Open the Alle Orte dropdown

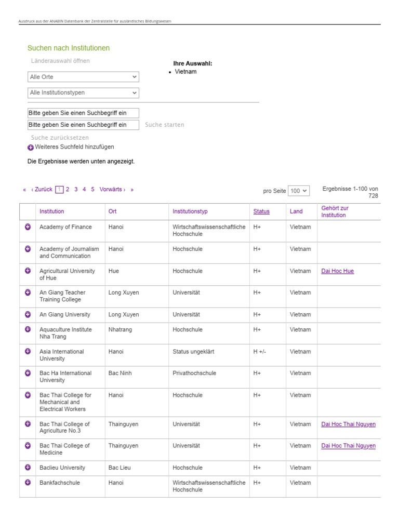[83, 77]
